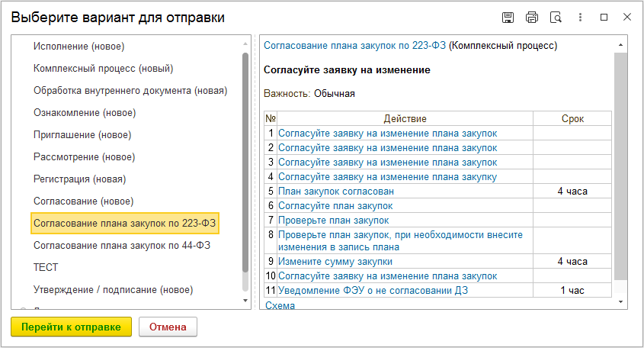Image resolution: width=644 pixels, height=348 pixels.
Task: Open action 2 link in the table
Action: point(388,148)
